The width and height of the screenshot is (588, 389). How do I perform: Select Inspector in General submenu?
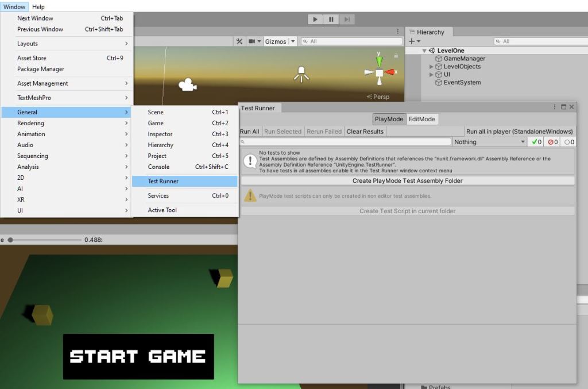(185, 134)
